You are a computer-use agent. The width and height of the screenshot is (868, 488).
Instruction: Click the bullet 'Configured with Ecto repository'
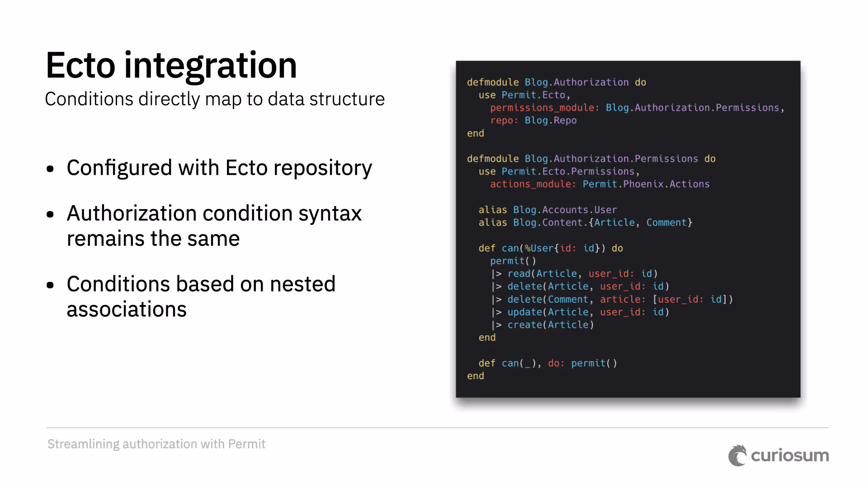219,168
